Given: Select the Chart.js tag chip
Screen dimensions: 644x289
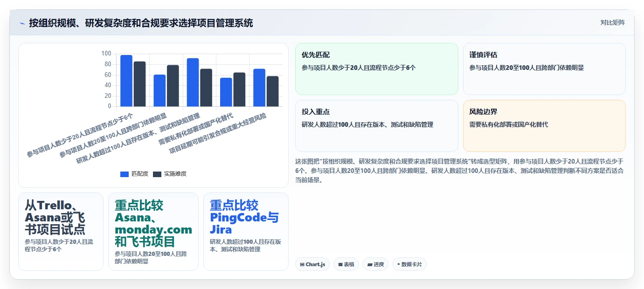Looking at the screenshot, I should pyautogui.click(x=312, y=264).
